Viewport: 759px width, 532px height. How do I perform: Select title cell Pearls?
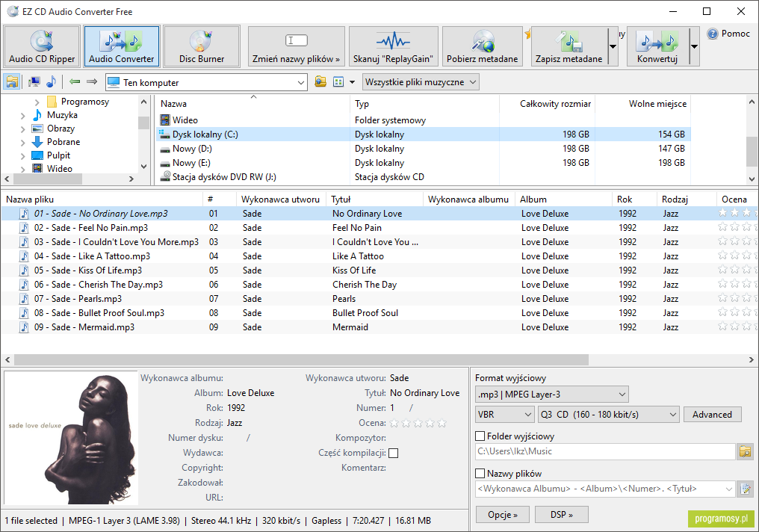click(344, 299)
